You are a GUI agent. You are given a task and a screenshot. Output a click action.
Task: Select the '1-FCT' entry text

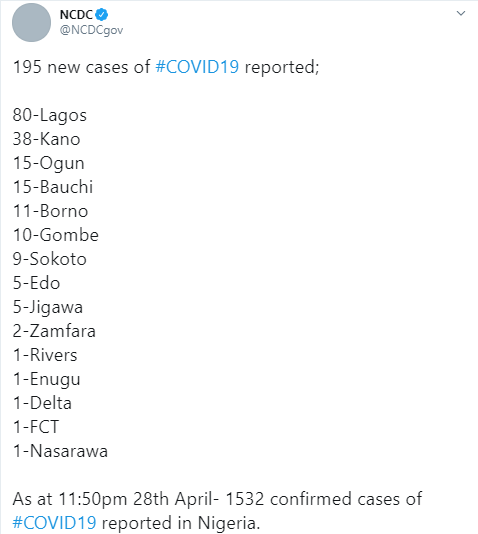pos(36,427)
